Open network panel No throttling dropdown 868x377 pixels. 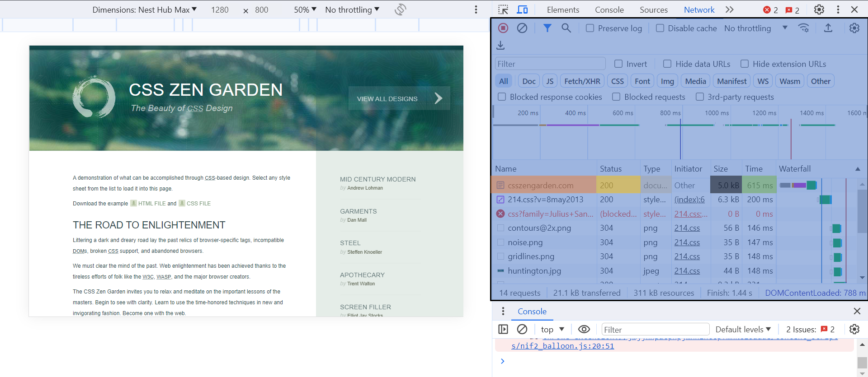(x=756, y=28)
